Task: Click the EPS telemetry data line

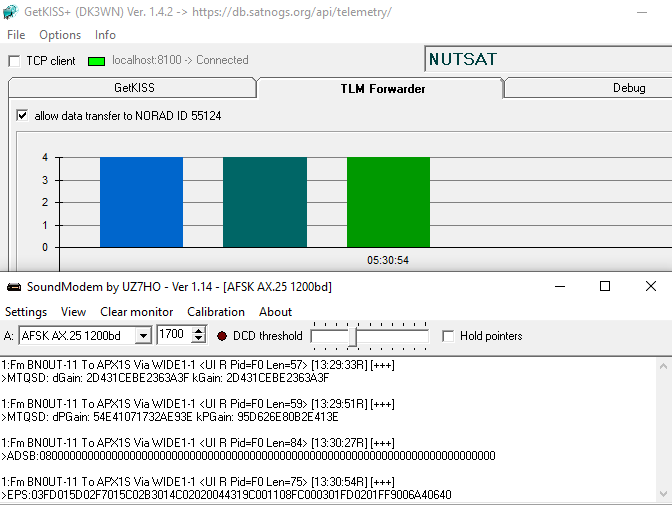Action: click(226, 495)
